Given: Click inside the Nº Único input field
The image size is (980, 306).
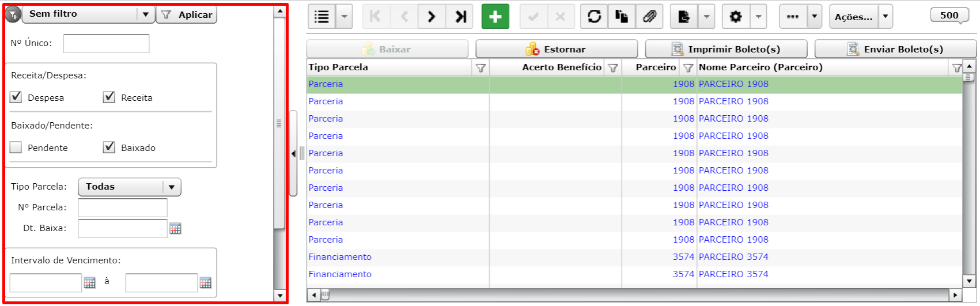Looking at the screenshot, I should pyautogui.click(x=106, y=43).
